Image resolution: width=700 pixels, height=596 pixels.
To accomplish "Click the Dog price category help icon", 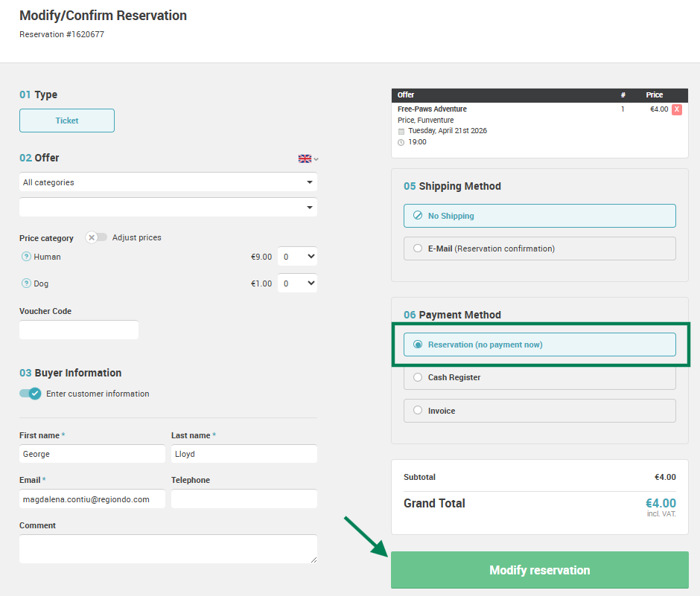I will tap(26, 283).
